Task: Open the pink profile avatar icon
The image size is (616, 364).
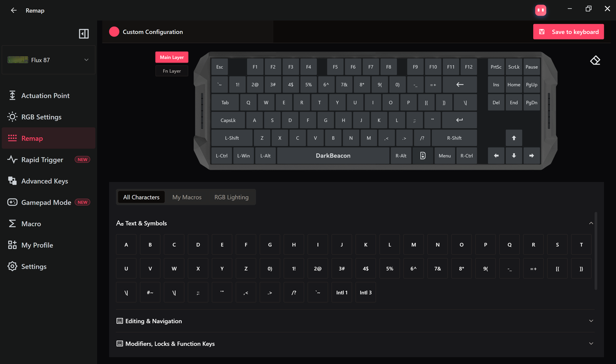Action: [540, 10]
